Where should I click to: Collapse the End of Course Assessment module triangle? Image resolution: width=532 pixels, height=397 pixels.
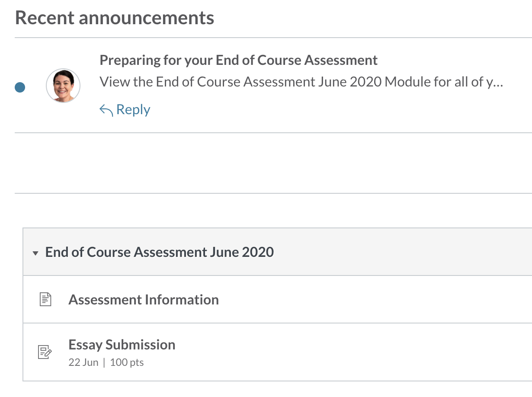coord(35,253)
